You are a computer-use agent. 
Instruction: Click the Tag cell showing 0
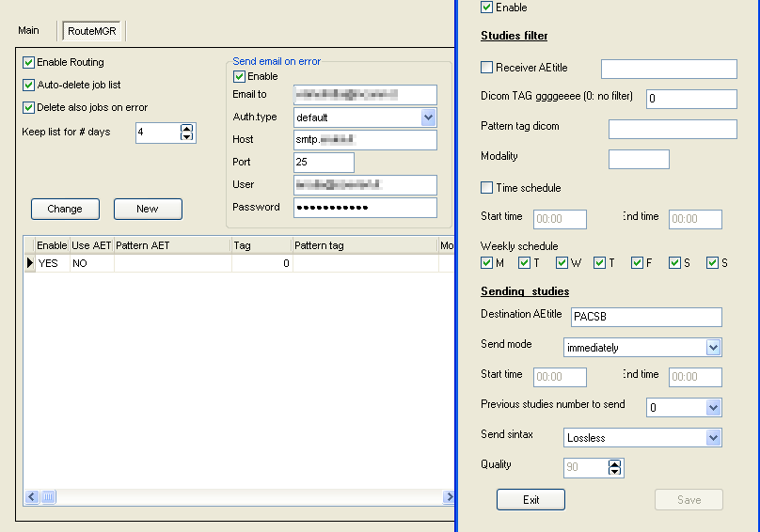pos(261,263)
